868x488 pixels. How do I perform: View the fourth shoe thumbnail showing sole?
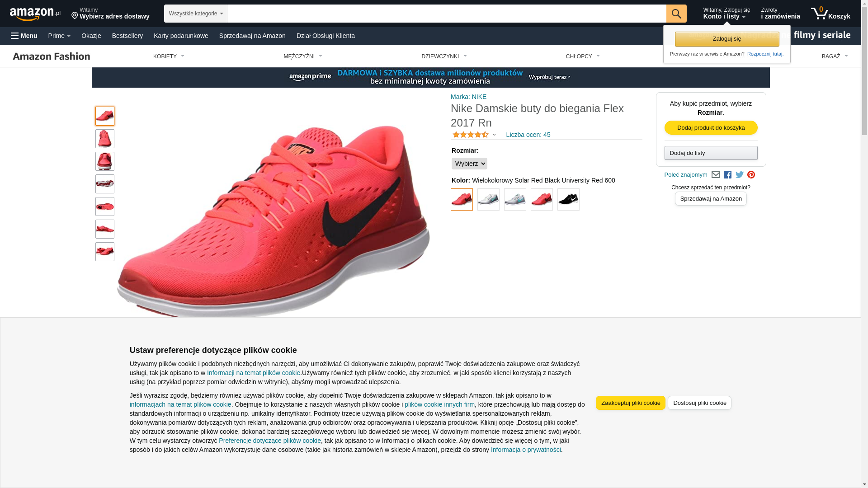105,184
